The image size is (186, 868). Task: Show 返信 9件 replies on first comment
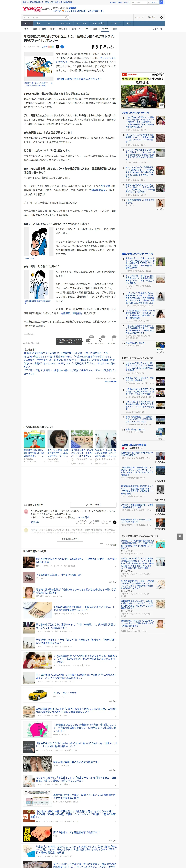[x=35, y=522]
